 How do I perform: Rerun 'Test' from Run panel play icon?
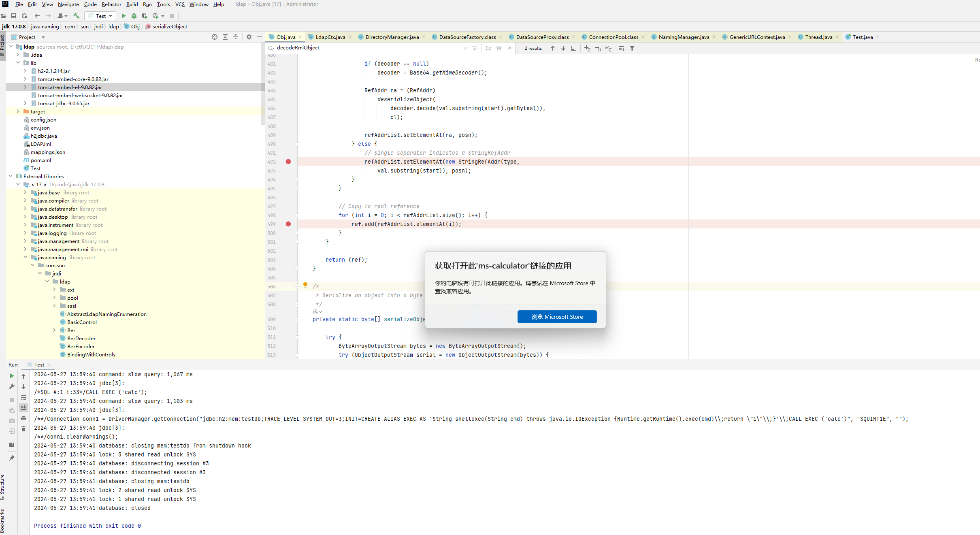[12, 376]
